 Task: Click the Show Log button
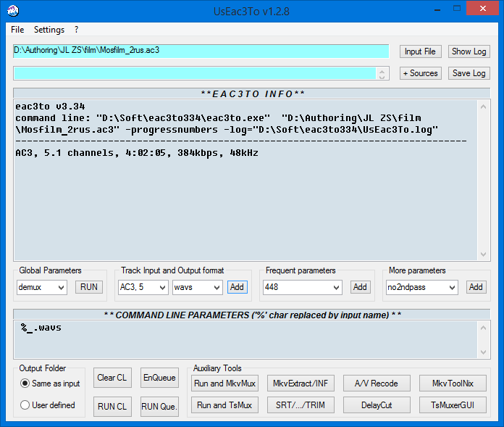tap(469, 51)
